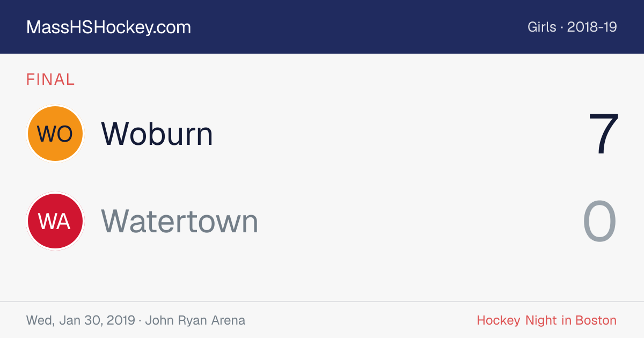The image size is (644, 338).
Task: Open the MassHSHockey.com site title
Action: (108, 27)
